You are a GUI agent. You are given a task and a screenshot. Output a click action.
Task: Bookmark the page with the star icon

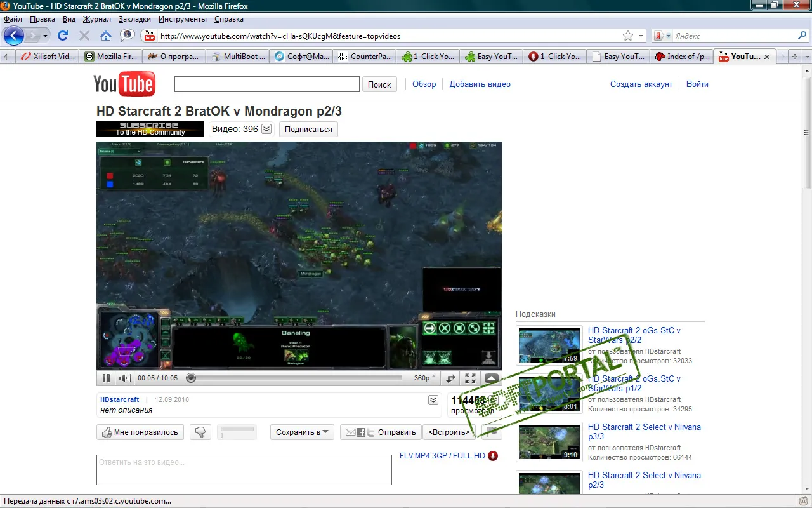click(x=628, y=36)
